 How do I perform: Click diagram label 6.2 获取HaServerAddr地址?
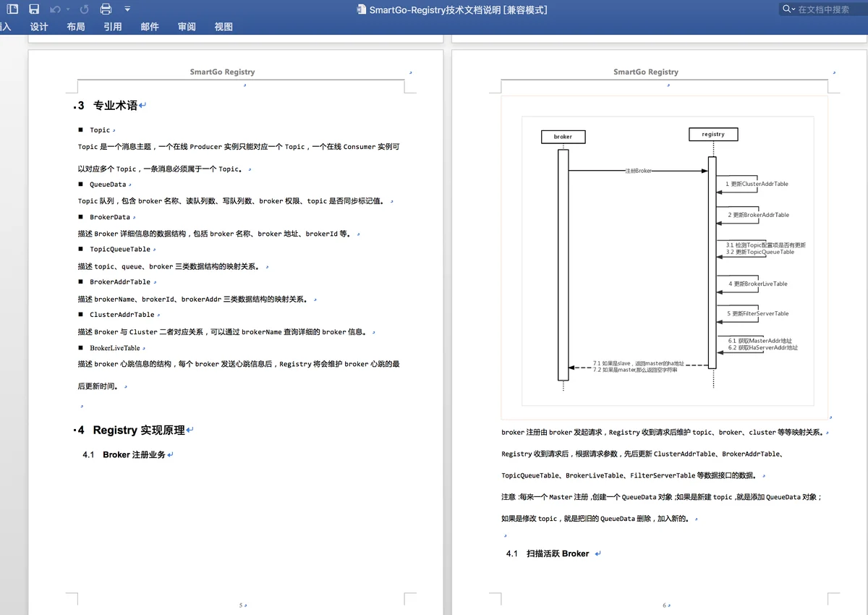tap(762, 347)
